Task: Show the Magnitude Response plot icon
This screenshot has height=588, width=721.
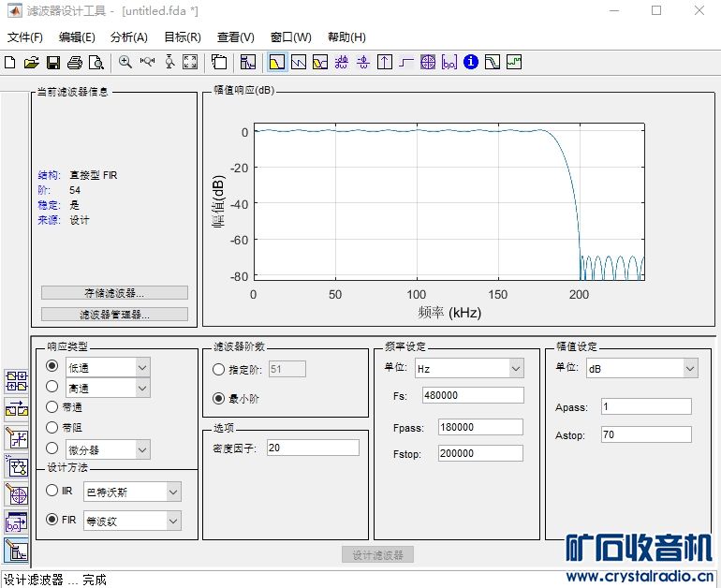Action: (277, 62)
